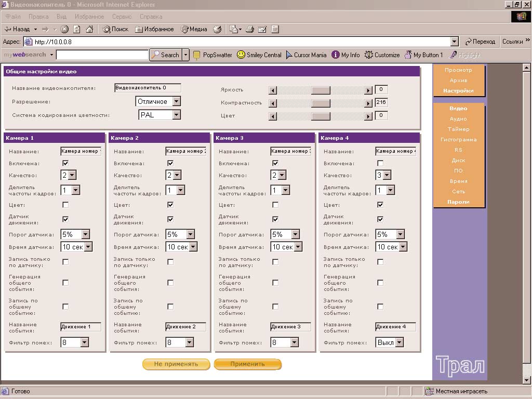Viewport: 532px width, 399px height.
Task: Disable Camera 3 motion sensor checkbox
Action: click(x=275, y=219)
